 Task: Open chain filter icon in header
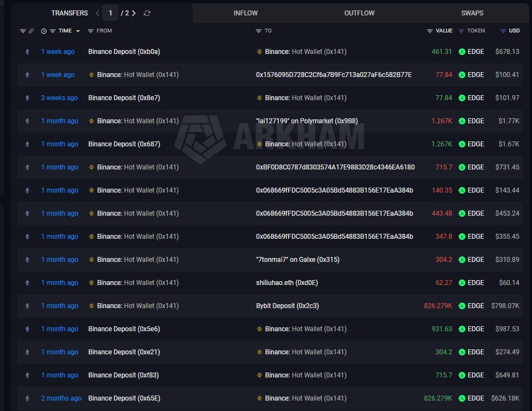[x=23, y=31]
